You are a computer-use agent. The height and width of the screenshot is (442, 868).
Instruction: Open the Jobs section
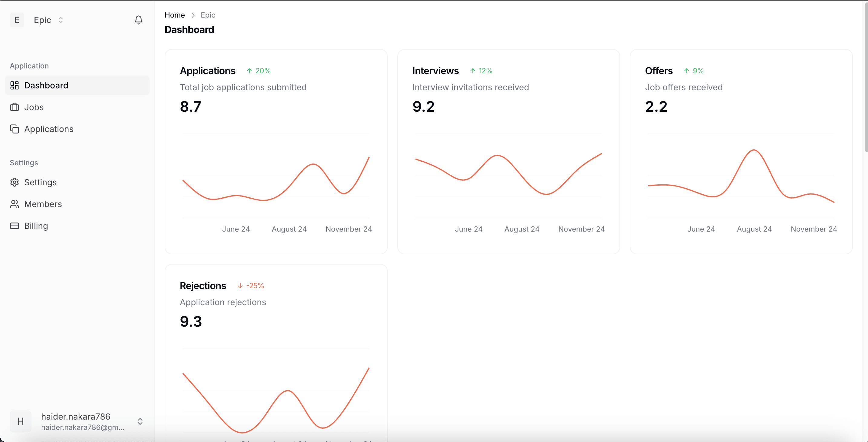77,107
